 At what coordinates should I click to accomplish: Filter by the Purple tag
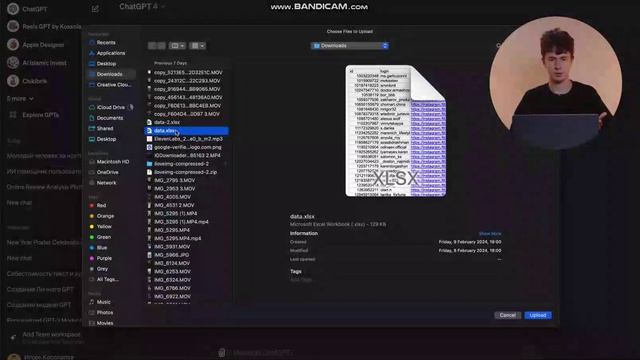[x=104, y=258]
